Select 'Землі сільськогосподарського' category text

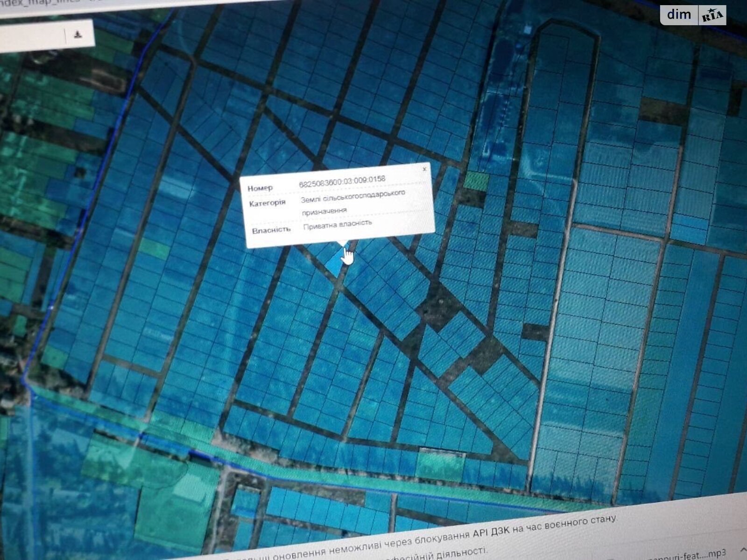tap(353, 196)
